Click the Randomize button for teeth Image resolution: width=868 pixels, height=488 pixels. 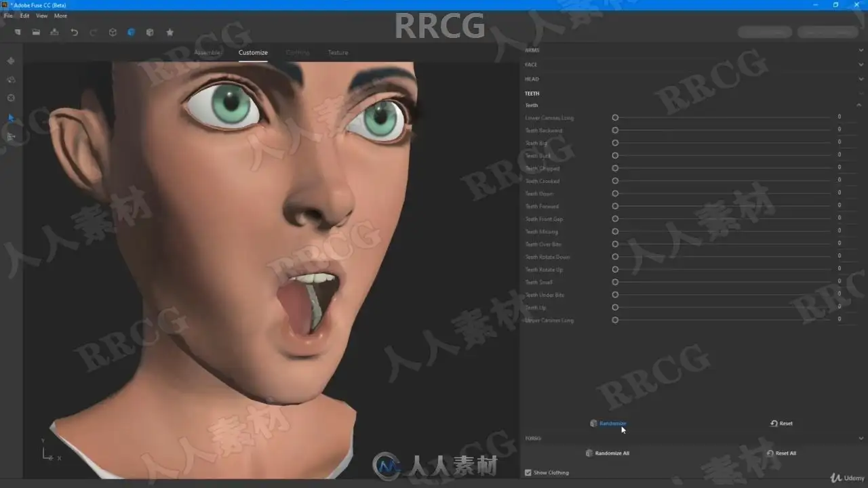pos(608,423)
